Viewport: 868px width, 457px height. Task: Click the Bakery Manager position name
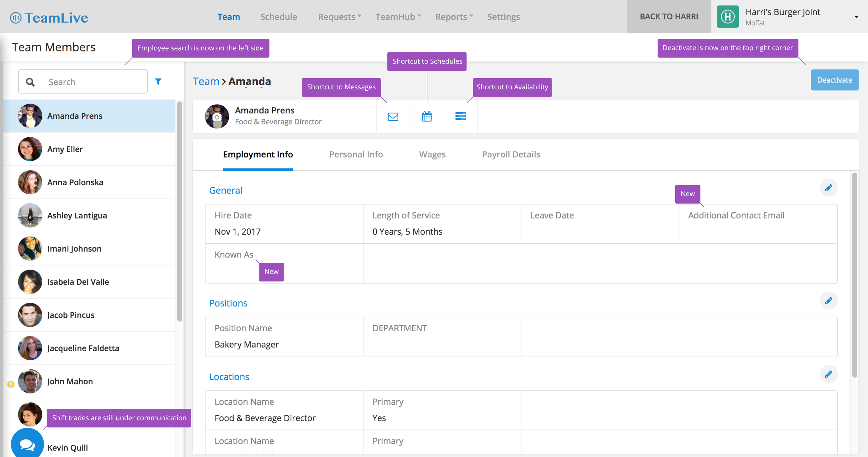pyautogui.click(x=247, y=344)
